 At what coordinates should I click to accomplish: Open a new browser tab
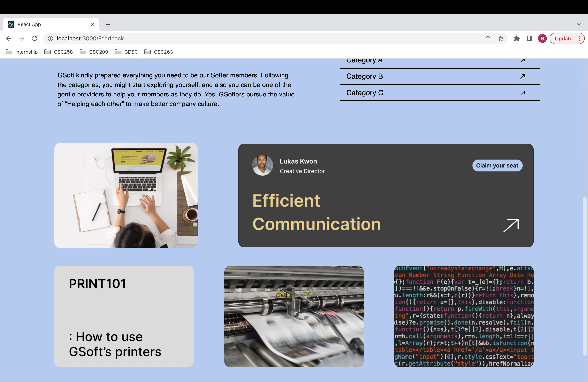108,24
